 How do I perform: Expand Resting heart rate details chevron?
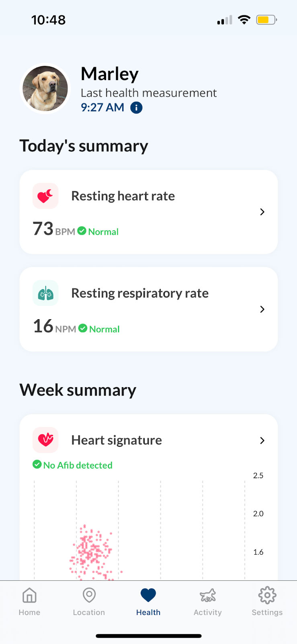tap(262, 212)
